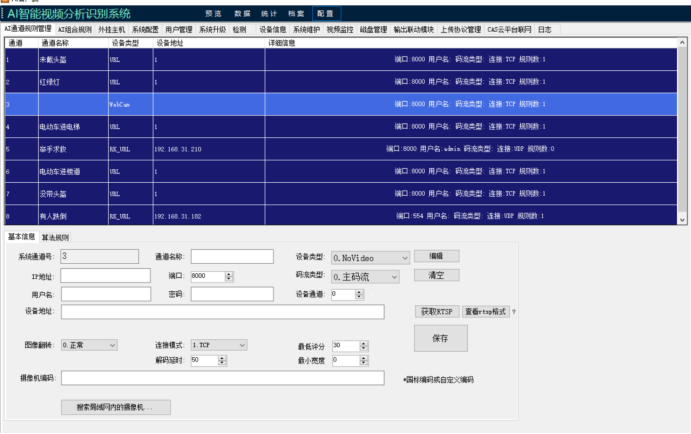The width and height of the screenshot is (691, 434).
Task: Select channel 8 row 有人跌倒
Action: pos(341,215)
